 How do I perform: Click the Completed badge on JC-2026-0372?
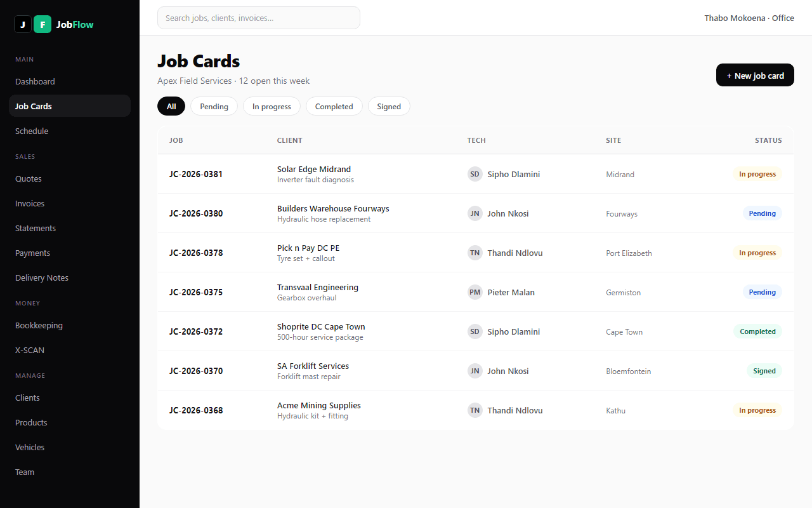point(757,331)
